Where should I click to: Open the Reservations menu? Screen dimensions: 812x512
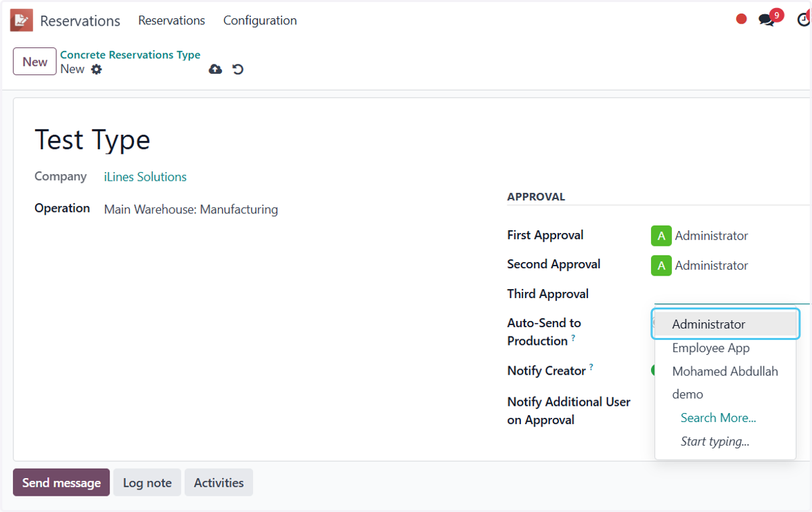pyautogui.click(x=172, y=20)
